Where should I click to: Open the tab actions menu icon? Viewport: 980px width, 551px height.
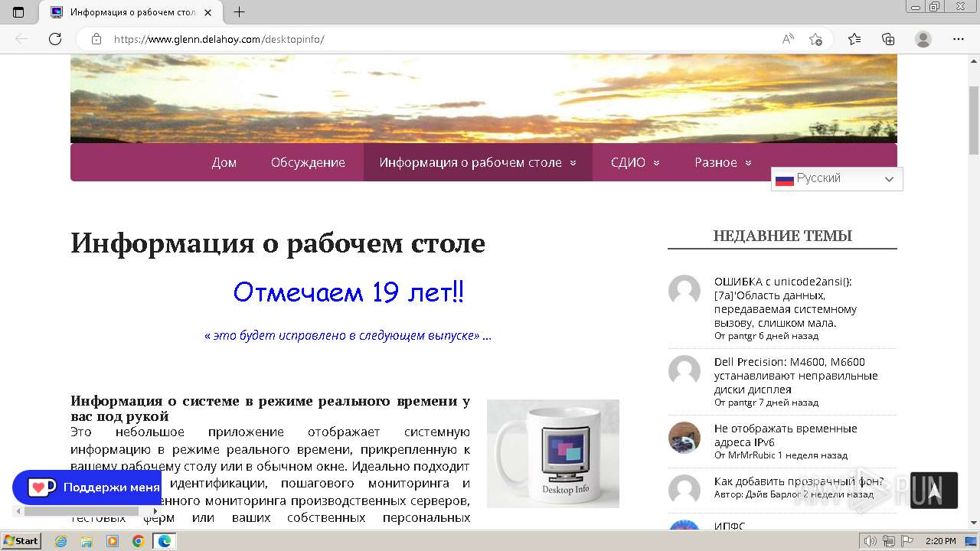[x=18, y=12]
